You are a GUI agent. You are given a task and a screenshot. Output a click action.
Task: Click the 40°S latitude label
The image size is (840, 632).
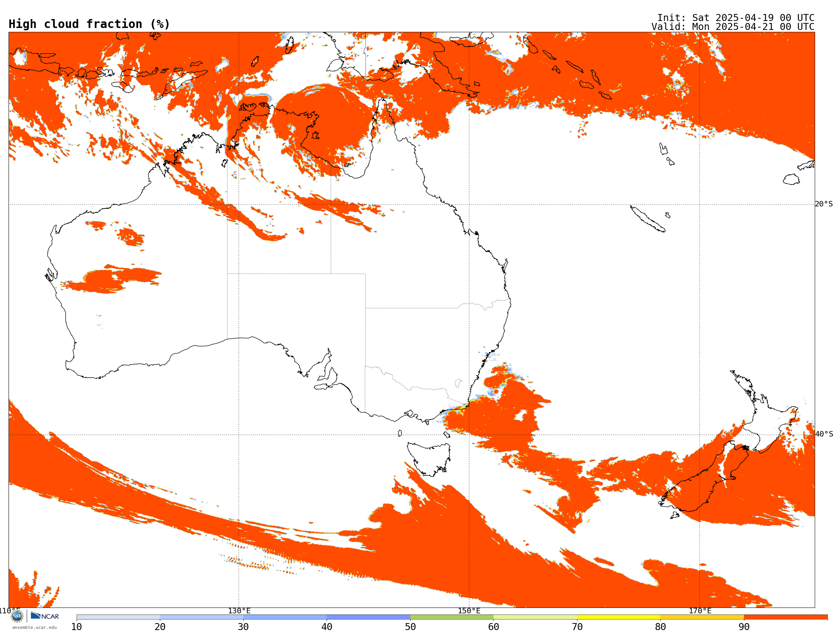pyautogui.click(x=824, y=434)
